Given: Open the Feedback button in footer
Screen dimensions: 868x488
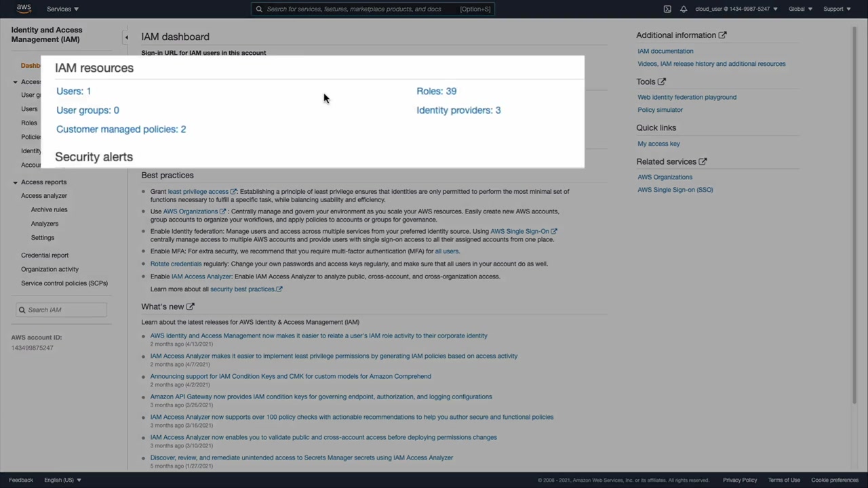Looking at the screenshot, I should tap(21, 480).
